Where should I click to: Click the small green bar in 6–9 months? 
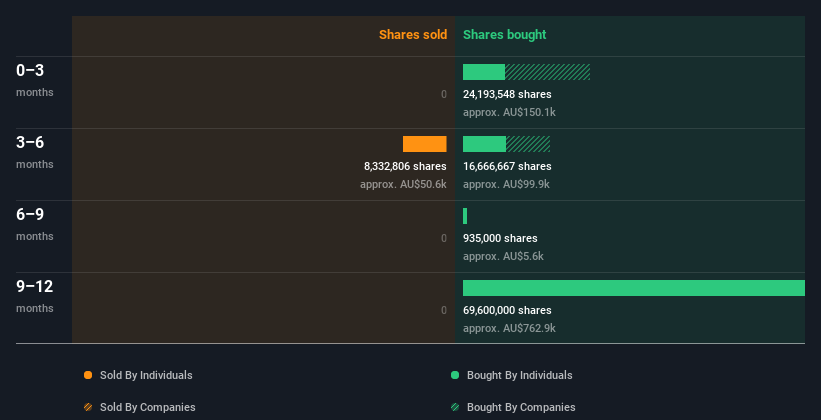pyautogui.click(x=465, y=216)
